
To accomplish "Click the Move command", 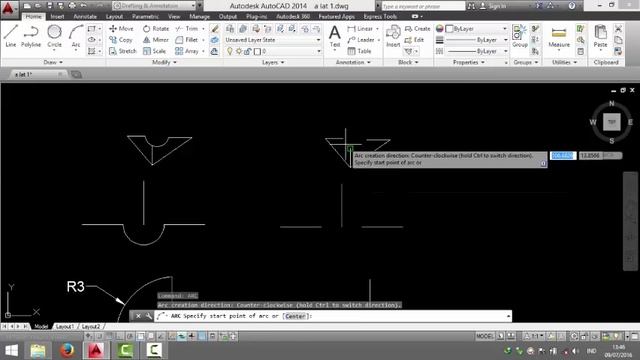I will click(121, 29).
